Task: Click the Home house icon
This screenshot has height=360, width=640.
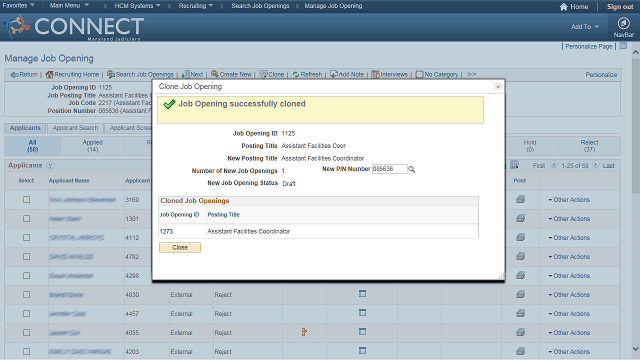Action: coord(564,7)
